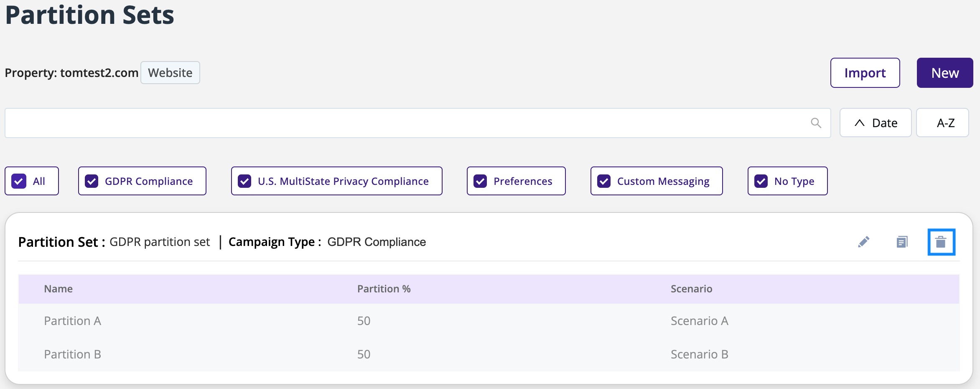Sort partition sets by Date
This screenshot has width=980, height=389.
point(876,123)
